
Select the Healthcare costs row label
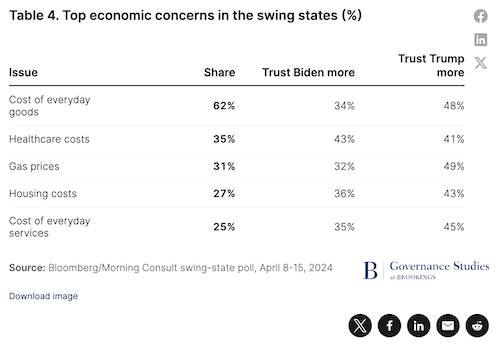(x=49, y=139)
